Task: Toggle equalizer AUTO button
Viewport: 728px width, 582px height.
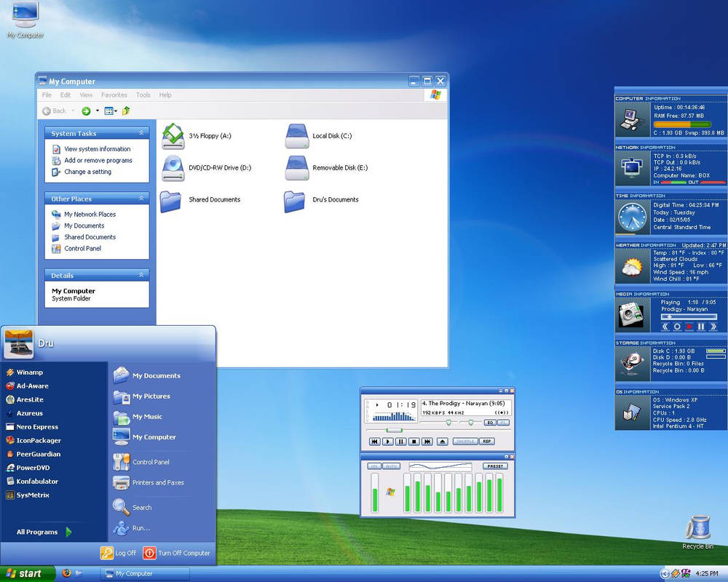Action: [392, 466]
